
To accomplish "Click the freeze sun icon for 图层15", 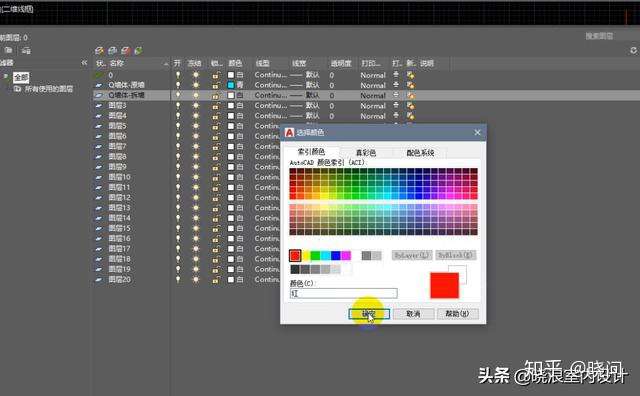I will pos(196,228).
